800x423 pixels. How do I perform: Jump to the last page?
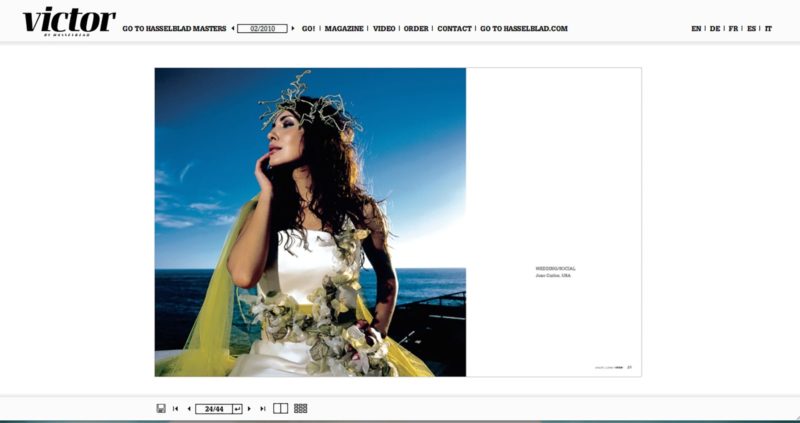pyautogui.click(x=263, y=408)
